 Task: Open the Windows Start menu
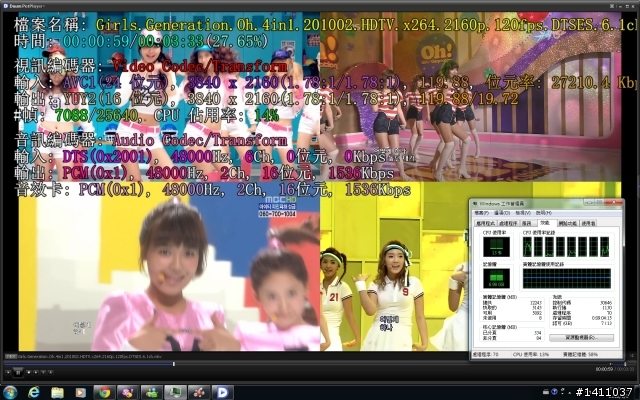[9, 392]
